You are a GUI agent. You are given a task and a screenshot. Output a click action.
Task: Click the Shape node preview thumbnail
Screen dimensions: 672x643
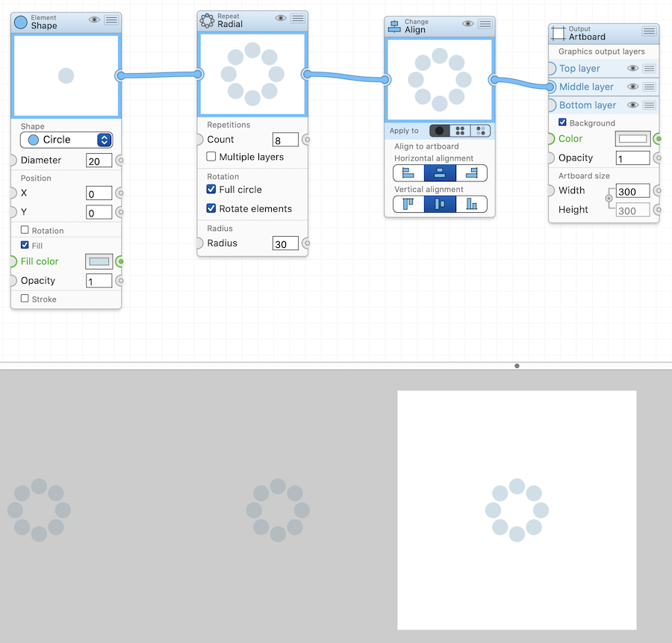[x=66, y=76]
